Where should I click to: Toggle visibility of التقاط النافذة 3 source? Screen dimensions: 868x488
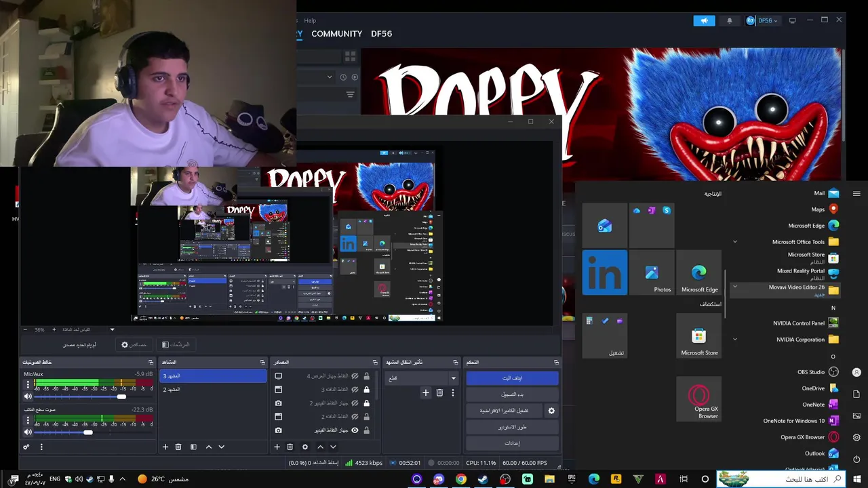point(355,390)
